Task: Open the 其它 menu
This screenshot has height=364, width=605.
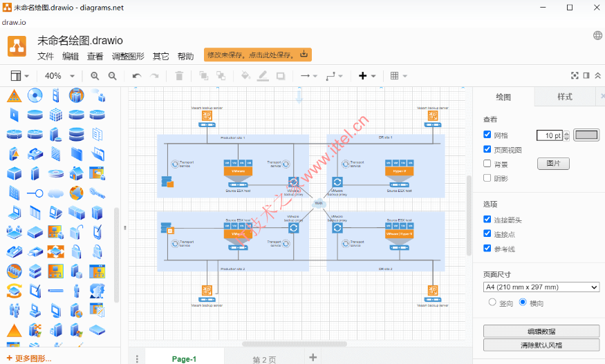Action: tap(160, 57)
